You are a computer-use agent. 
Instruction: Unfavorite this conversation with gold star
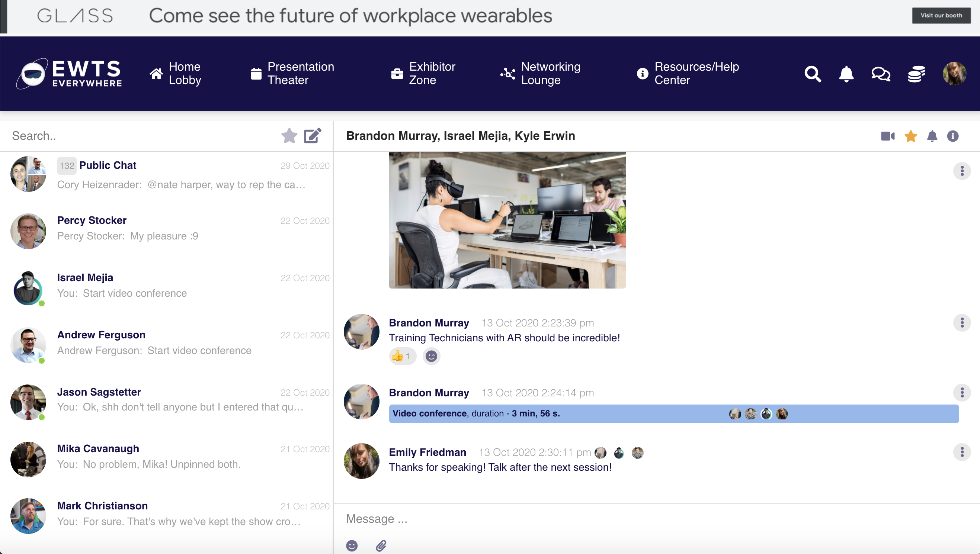[910, 136]
